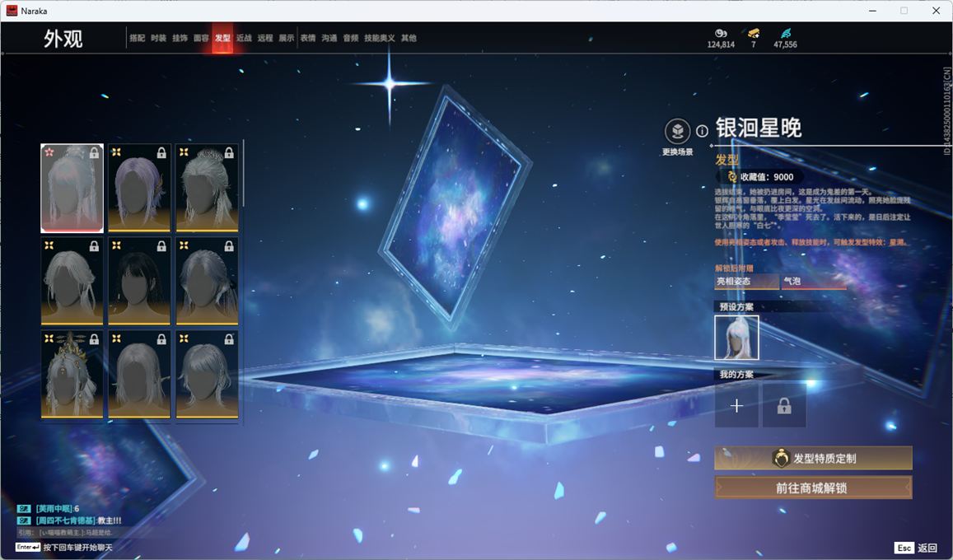The image size is (953, 560).
Task: Switch to the 表情 tab
Action: click(308, 38)
